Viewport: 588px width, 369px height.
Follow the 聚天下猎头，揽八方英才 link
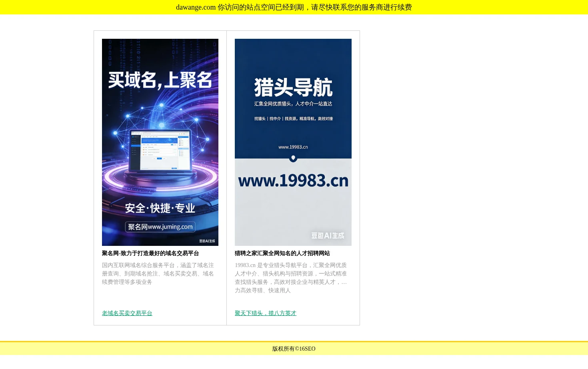pos(266,313)
